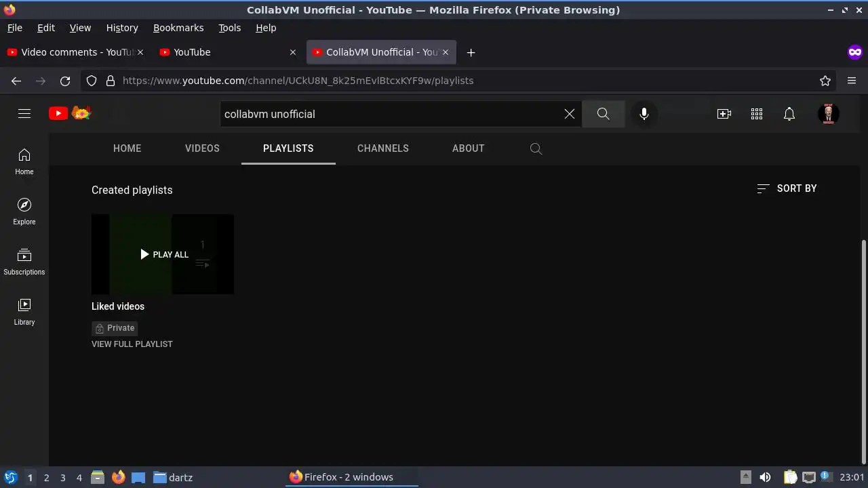868x488 pixels.
Task: Open the account avatar menu
Action: point(829,114)
